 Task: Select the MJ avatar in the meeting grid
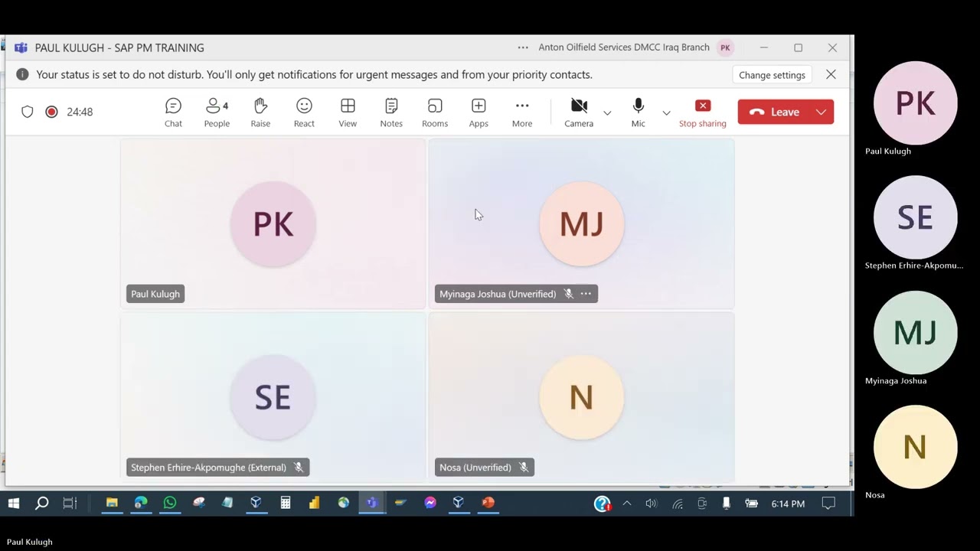pos(582,224)
